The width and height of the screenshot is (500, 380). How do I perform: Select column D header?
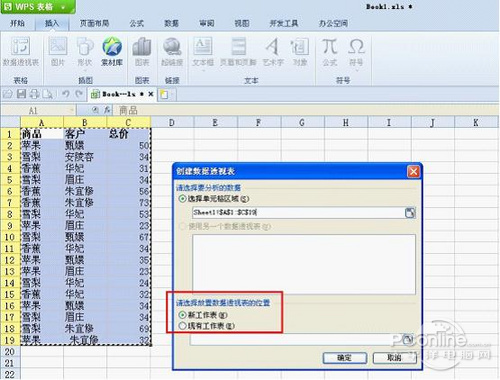[x=172, y=123]
